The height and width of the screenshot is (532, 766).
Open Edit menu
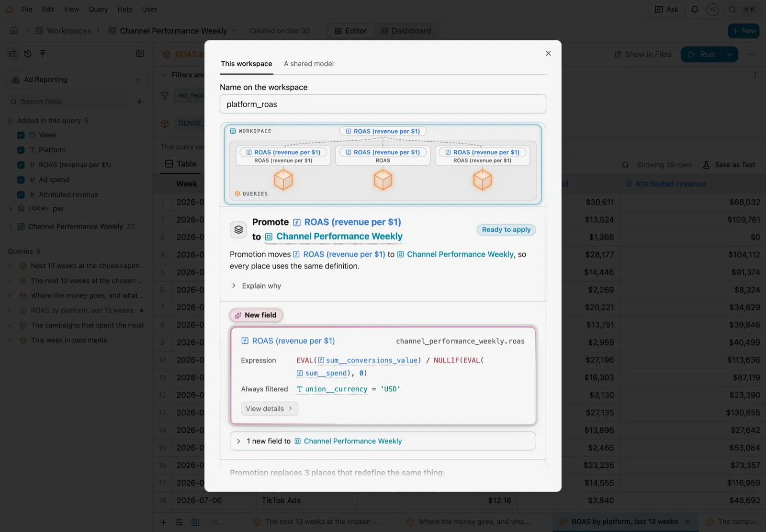(x=48, y=9)
